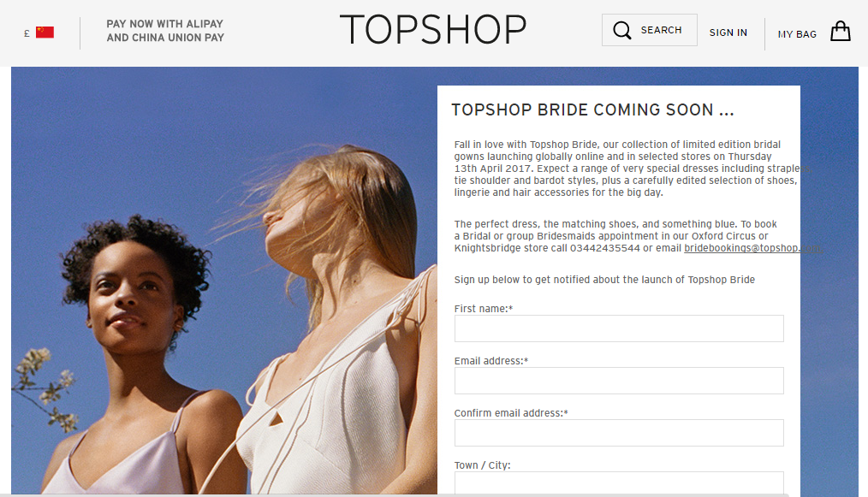Viewport: 868px width, 497px height.
Task: Click the Confirm email address label
Action: 511,413
